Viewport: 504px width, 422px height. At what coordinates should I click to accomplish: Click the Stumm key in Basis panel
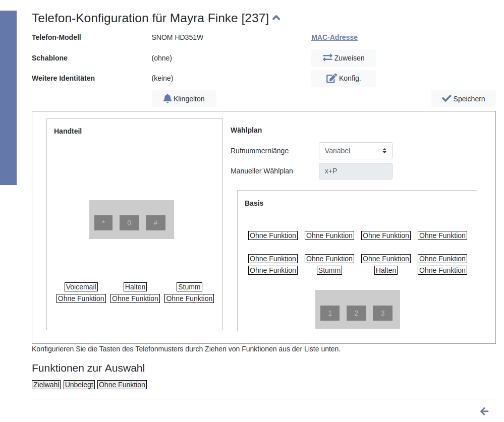click(x=329, y=270)
